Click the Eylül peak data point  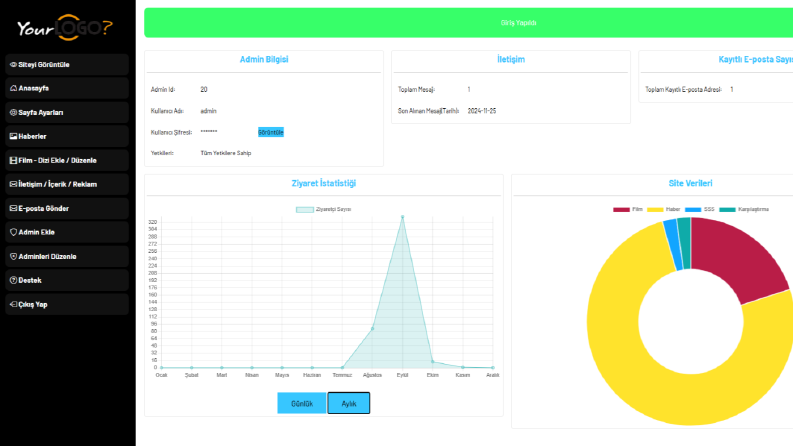(403, 217)
